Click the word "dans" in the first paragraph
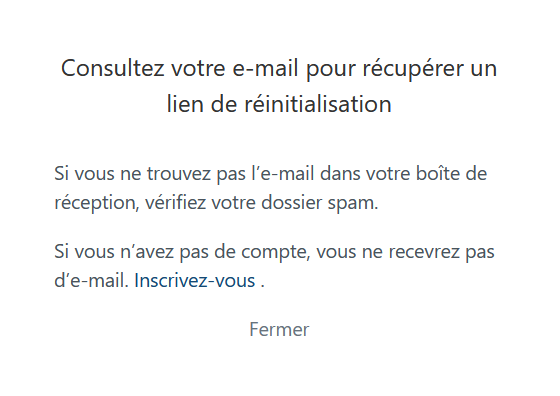Screen dimensions: 560x396 [x=340, y=174]
